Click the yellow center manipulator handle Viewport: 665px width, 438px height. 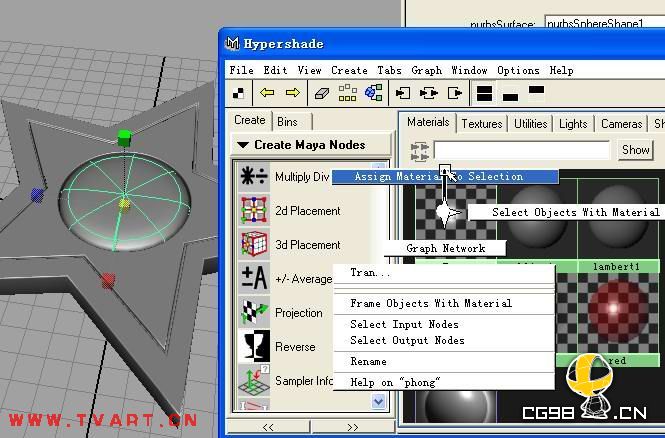(x=124, y=204)
